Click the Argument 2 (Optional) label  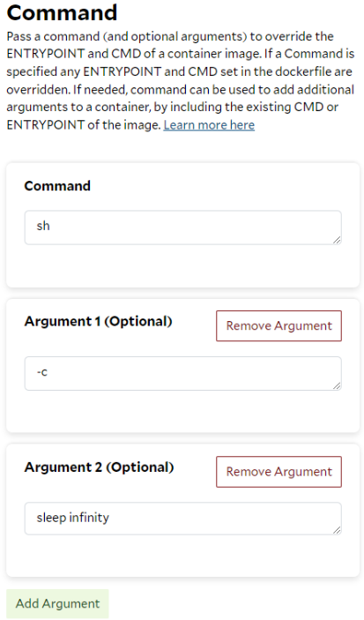point(100,467)
